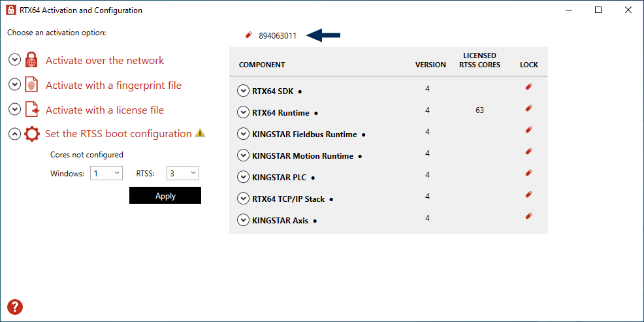Open the Windows cores dropdown
644x322 pixels.
click(106, 173)
